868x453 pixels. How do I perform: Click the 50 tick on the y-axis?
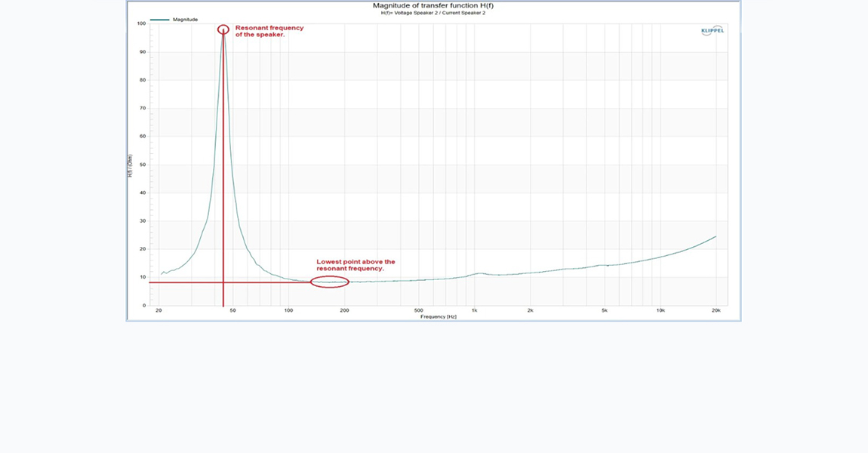pos(142,165)
